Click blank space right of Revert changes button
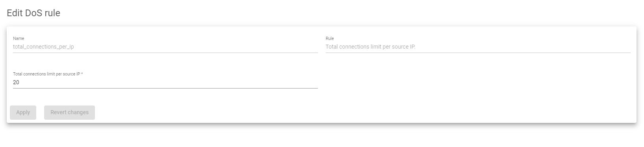Image resolution: width=644 pixels, height=147 pixels. coord(354,112)
